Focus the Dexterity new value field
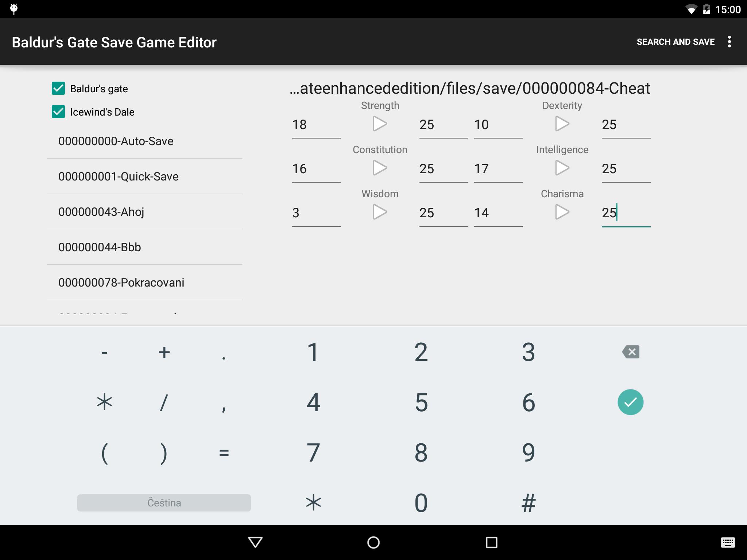 coord(626,125)
